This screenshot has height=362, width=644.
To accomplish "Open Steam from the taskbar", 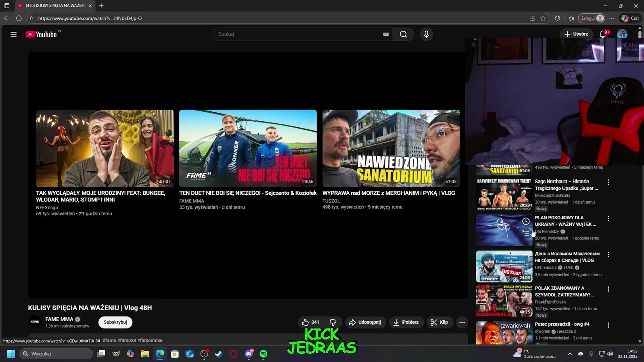I will (x=219, y=354).
